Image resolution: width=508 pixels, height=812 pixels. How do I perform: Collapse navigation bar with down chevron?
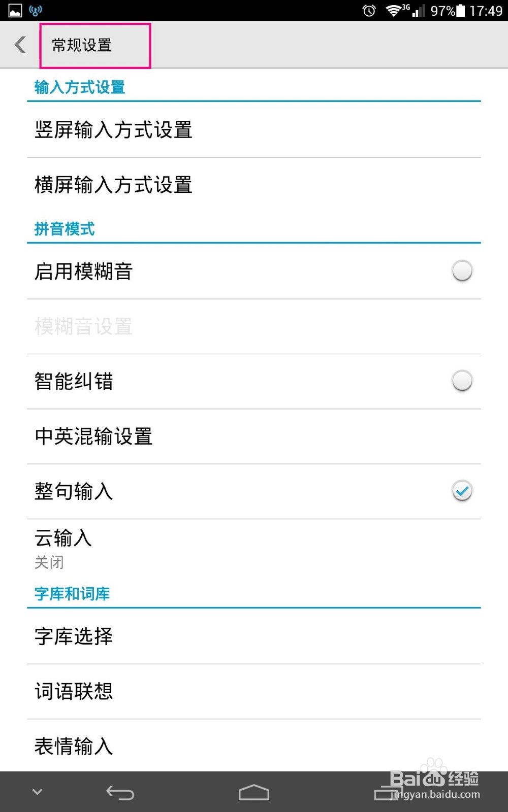[37, 792]
